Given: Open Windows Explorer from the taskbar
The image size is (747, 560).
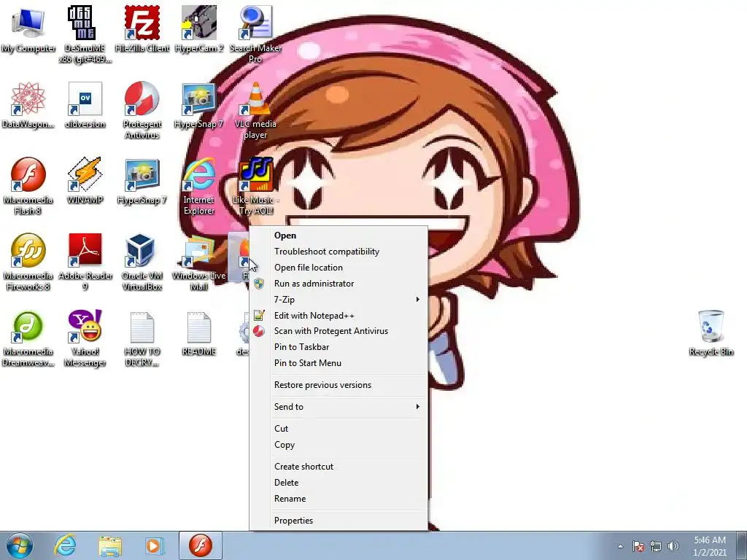Looking at the screenshot, I should click(110, 545).
